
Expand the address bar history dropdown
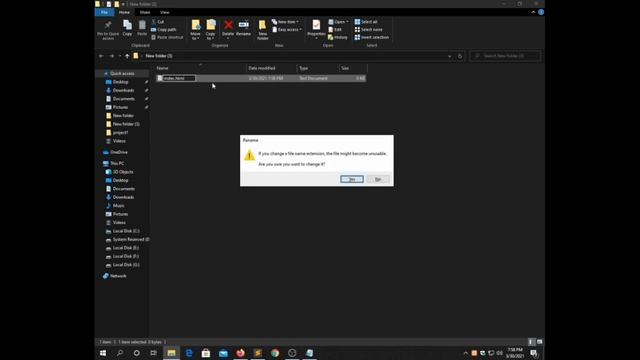[449, 56]
